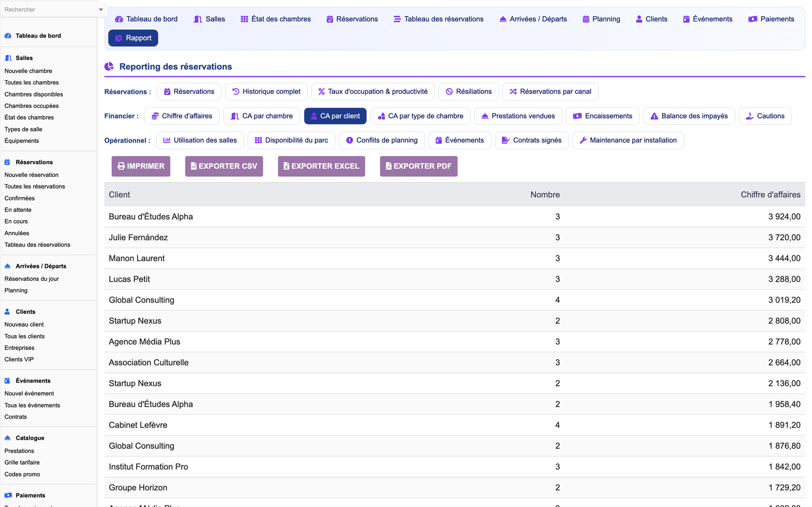Click the Paiements money icon in sidebar
Screen dimensions: 812x507
(x=8, y=495)
